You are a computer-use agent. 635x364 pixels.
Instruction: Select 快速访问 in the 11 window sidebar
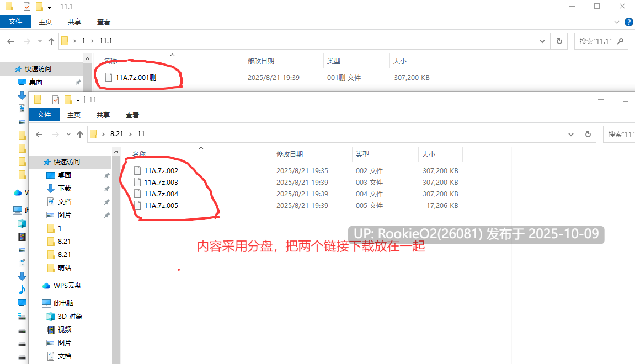point(67,162)
